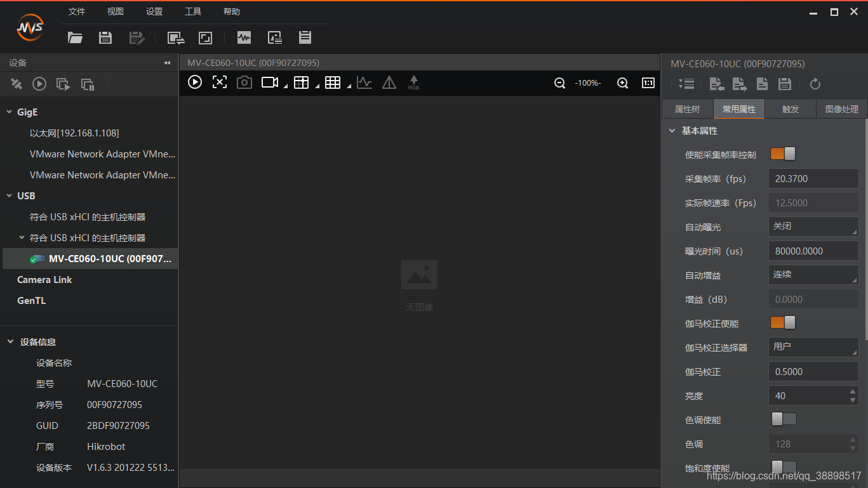
Task: Collapse the USB tree node
Action: (x=10, y=196)
